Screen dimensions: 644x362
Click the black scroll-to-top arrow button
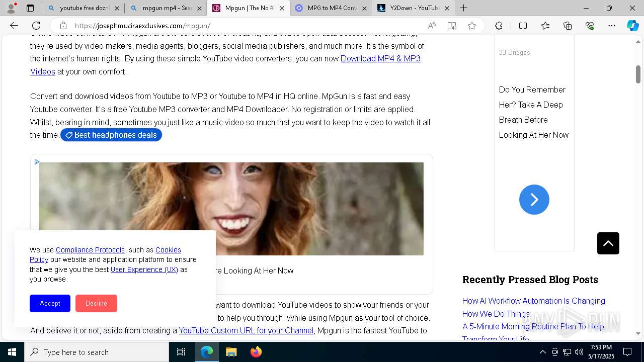(608, 243)
